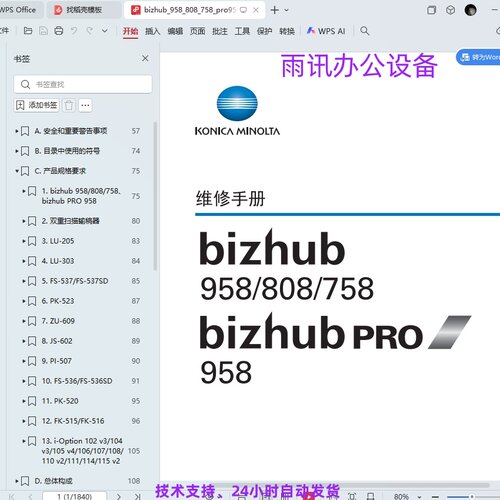Jump to bookmark 7. ZU-609

click(x=58, y=321)
